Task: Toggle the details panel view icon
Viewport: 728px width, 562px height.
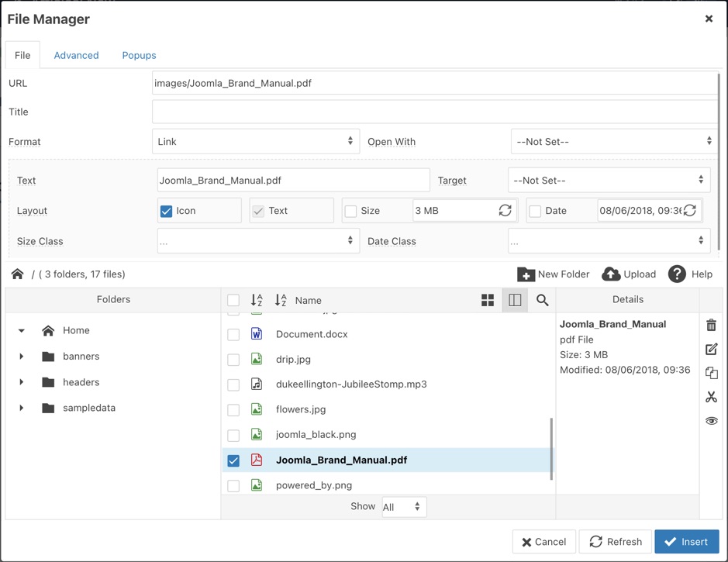Action: (515, 300)
